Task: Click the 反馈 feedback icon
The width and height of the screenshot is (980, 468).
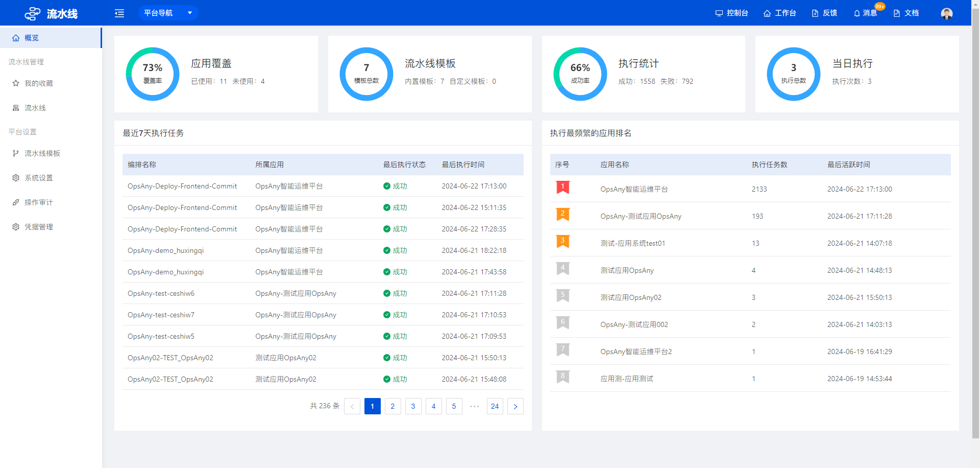Action: 815,13
